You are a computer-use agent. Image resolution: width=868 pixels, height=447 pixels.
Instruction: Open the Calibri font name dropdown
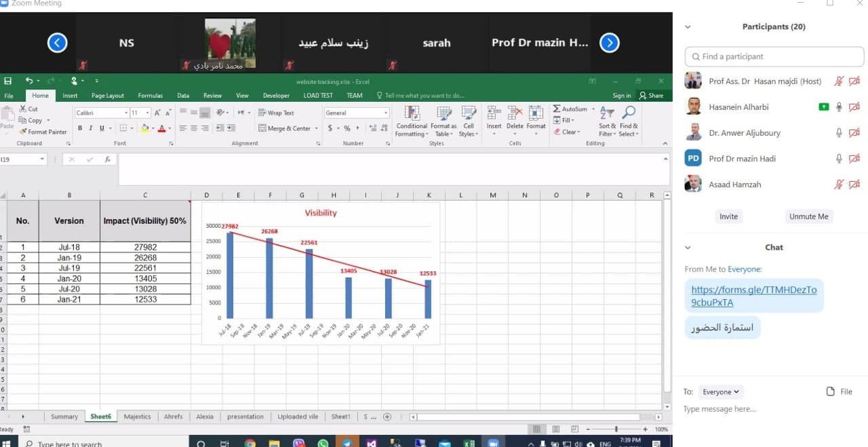126,113
